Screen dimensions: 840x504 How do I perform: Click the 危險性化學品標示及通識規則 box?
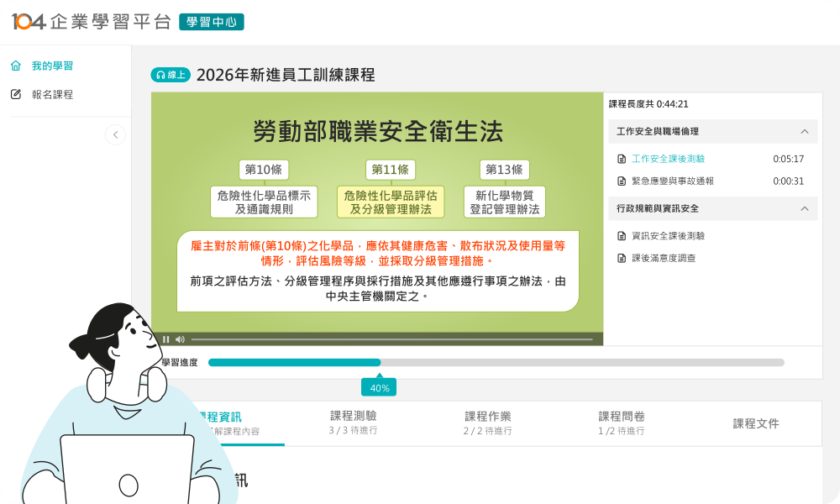point(264,202)
